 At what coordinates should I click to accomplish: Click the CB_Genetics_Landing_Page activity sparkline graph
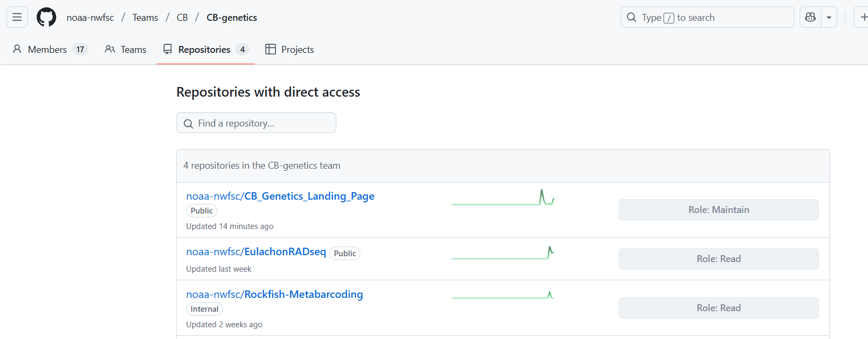[x=503, y=198]
